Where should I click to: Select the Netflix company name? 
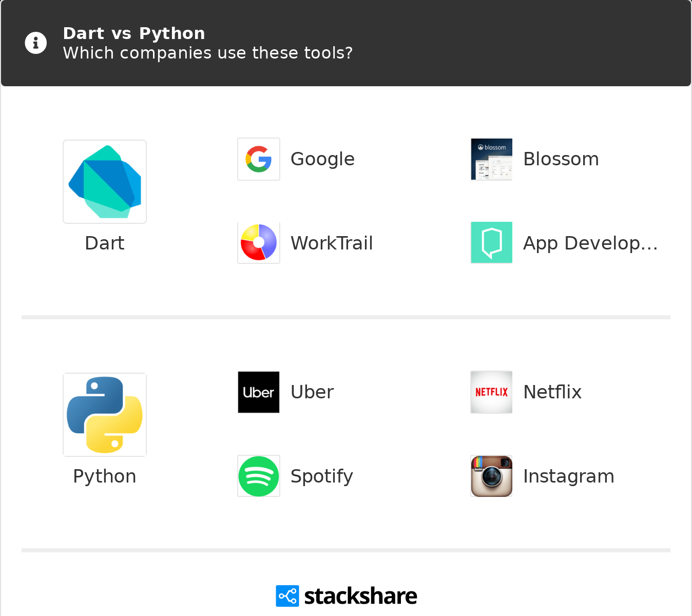click(x=552, y=392)
